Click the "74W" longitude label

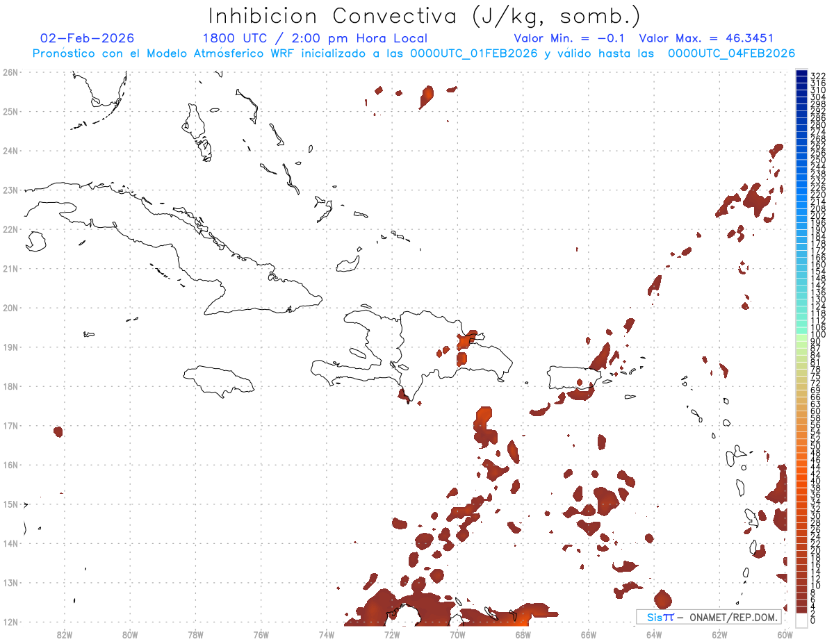point(326,634)
